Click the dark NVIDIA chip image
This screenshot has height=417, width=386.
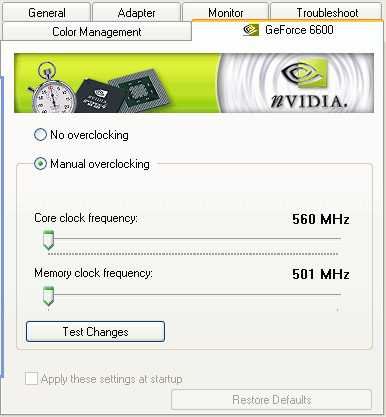pyautogui.click(x=99, y=95)
